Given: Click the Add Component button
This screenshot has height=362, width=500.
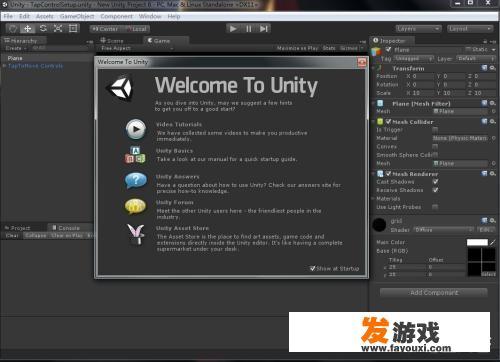Looking at the screenshot, I should coord(434,292).
